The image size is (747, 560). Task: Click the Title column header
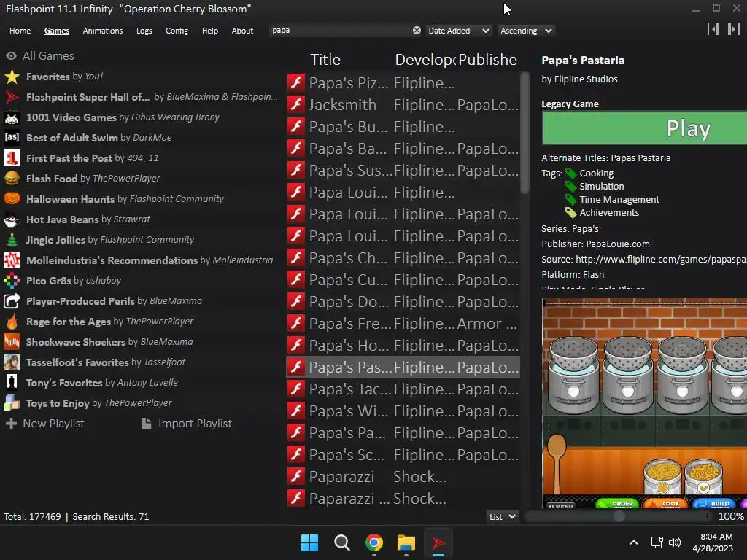tap(325, 60)
